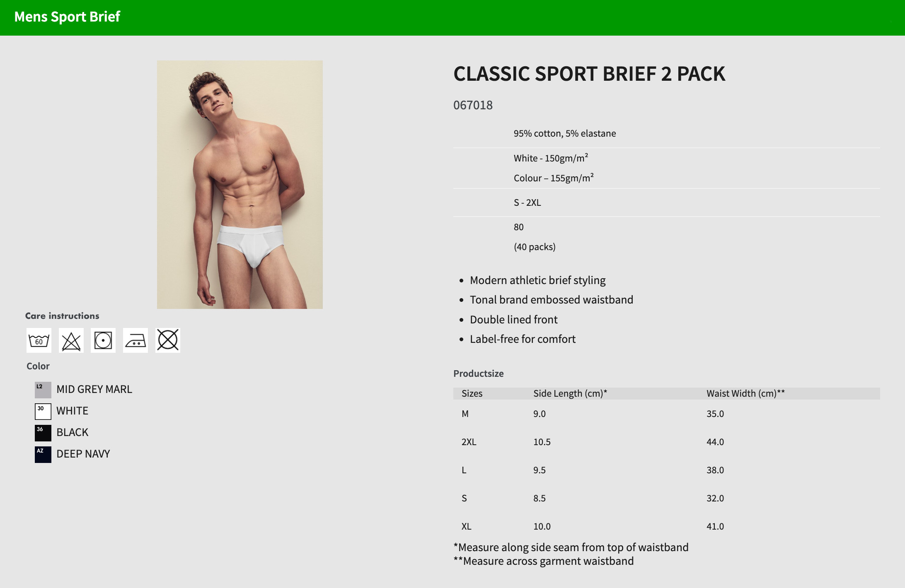Choose the White colour swatch
Viewport: 905px width, 588px height.
(x=43, y=411)
